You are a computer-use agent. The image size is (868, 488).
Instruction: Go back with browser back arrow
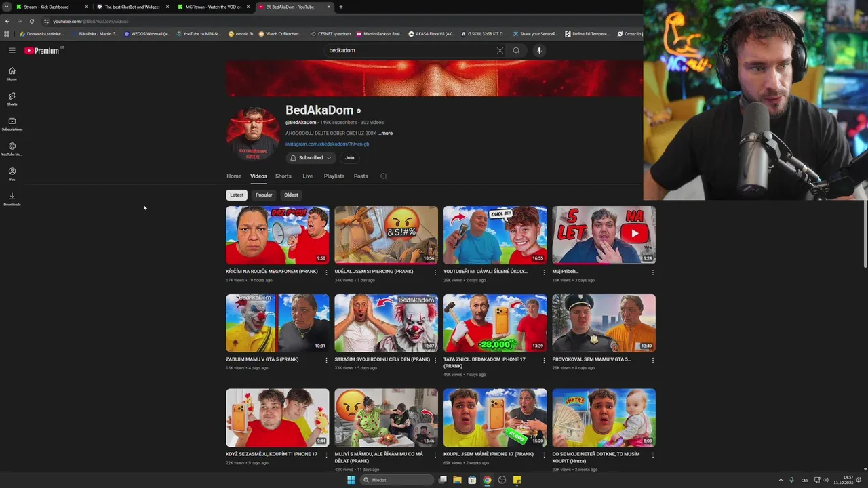(7, 21)
